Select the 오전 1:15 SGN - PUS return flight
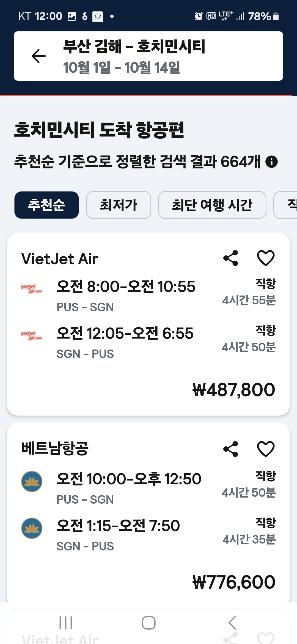 (118, 534)
